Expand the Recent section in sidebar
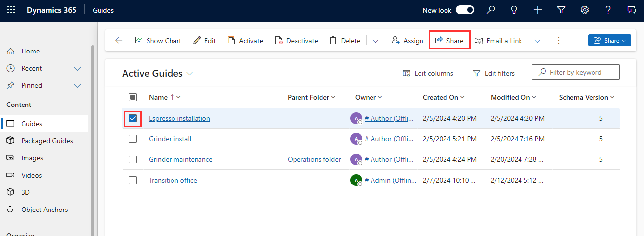This screenshot has height=236, width=644. [x=77, y=68]
